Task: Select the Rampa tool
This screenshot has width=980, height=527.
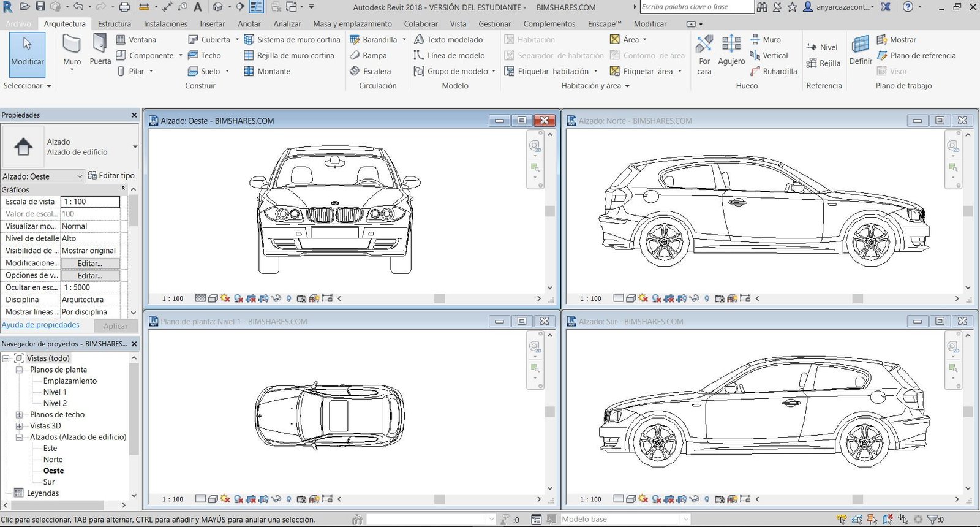Action: pyautogui.click(x=368, y=55)
